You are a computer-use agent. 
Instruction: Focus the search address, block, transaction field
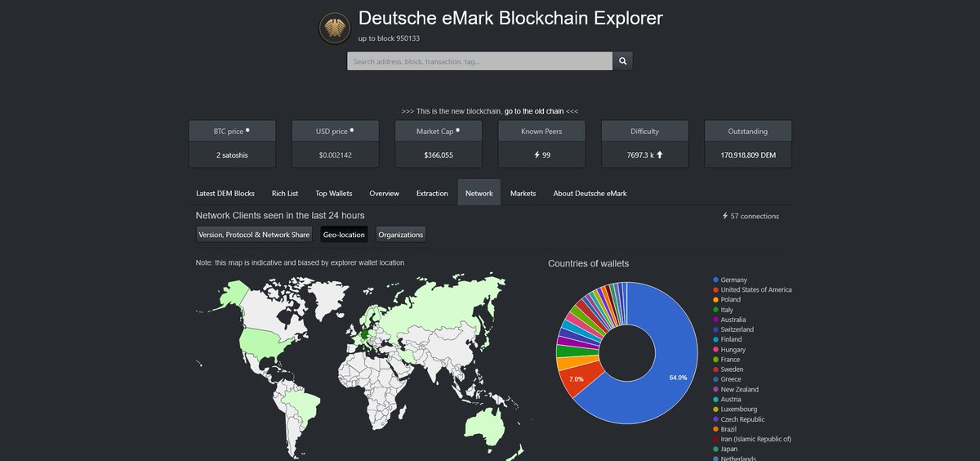pyautogui.click(x=479, y=61)
